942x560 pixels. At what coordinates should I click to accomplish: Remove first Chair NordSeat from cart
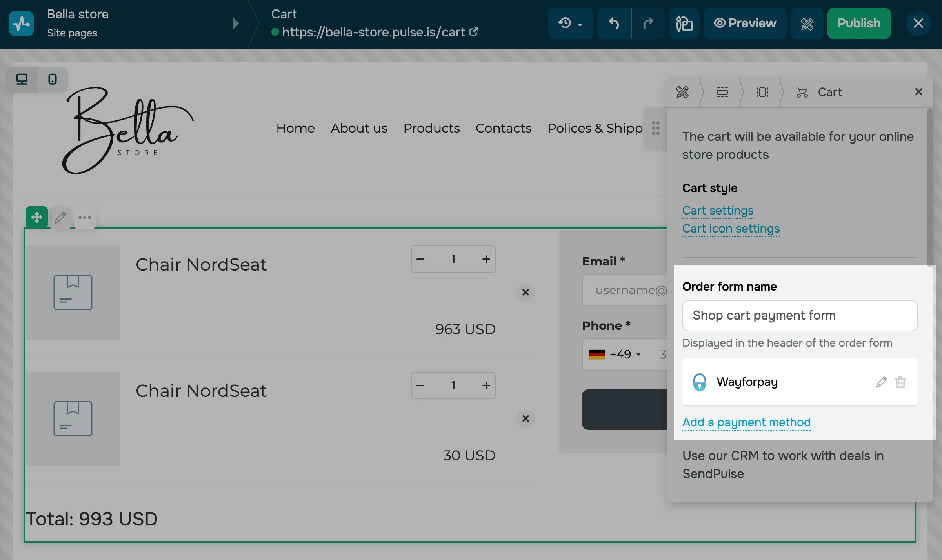[526, 293]
